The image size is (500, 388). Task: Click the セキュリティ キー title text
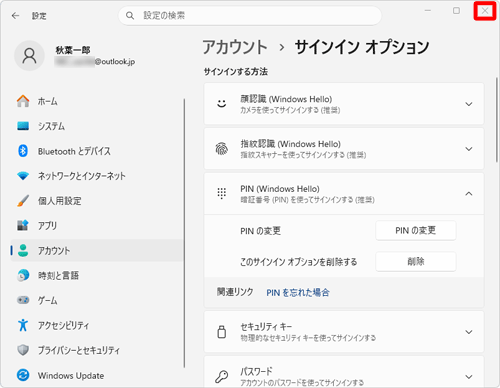[x=266, y=327]
